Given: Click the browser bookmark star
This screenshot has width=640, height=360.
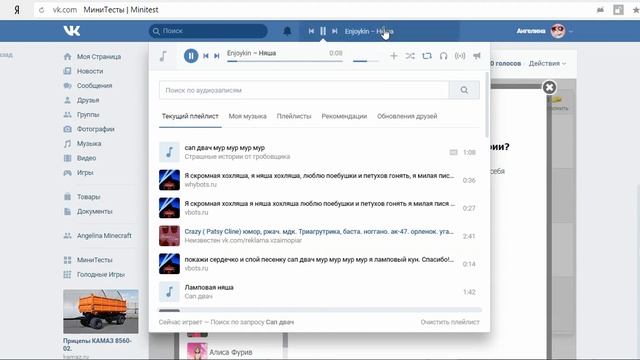Looking at the screenshot, I should (x=636, y=10).
